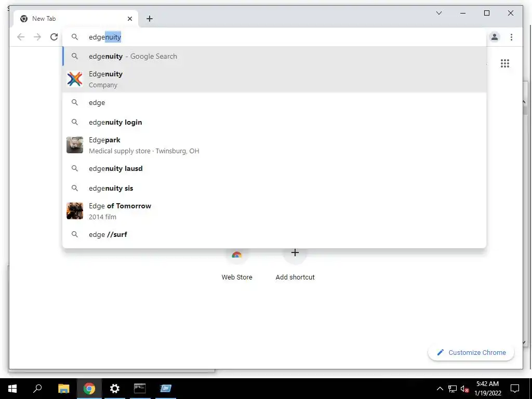This screenshot has width=532, height=399.
Task: Open Windows taskbar search
Action: tap(37, 389)
